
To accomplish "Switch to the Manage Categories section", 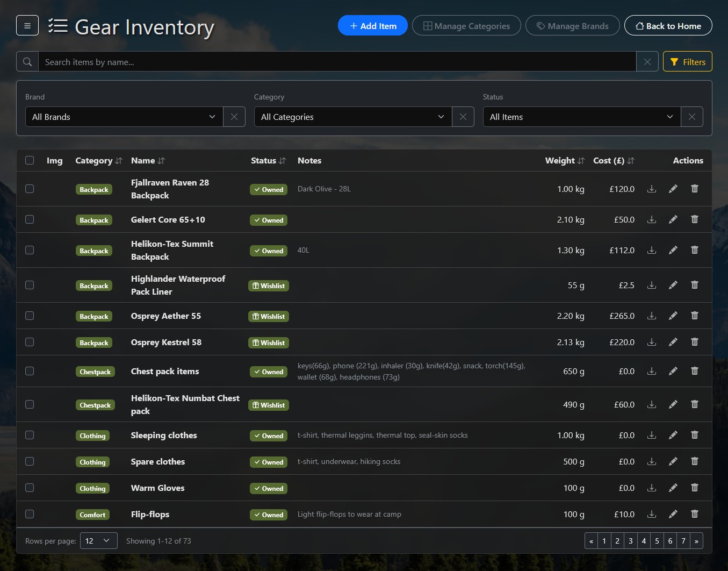I will pos(466,25).
